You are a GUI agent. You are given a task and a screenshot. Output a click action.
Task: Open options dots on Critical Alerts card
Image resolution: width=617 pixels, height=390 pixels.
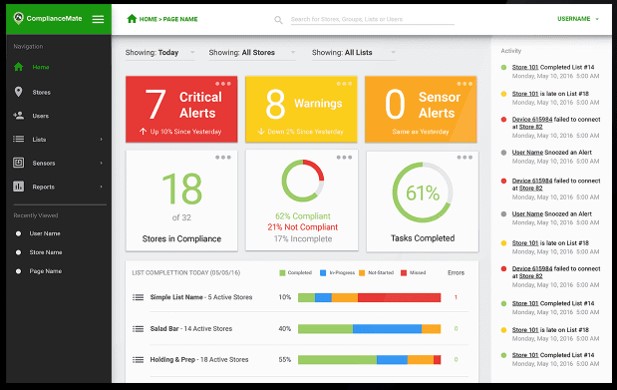coord(223,83)
